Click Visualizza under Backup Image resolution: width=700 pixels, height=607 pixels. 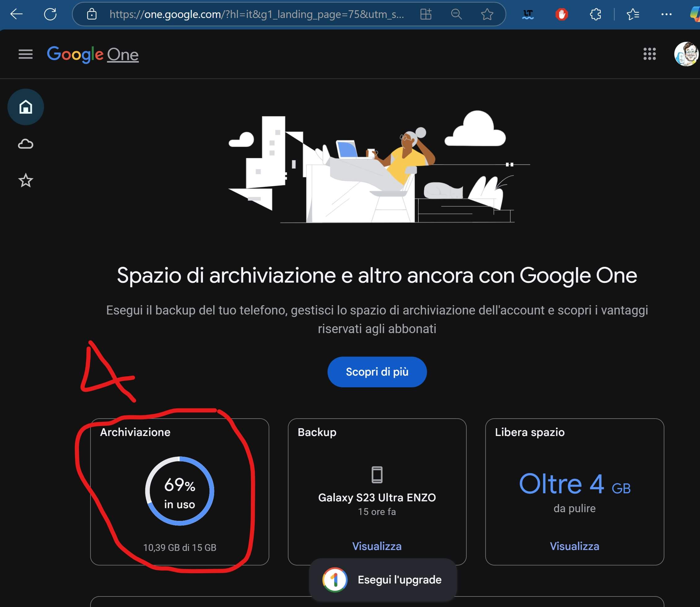coord(377,546)
